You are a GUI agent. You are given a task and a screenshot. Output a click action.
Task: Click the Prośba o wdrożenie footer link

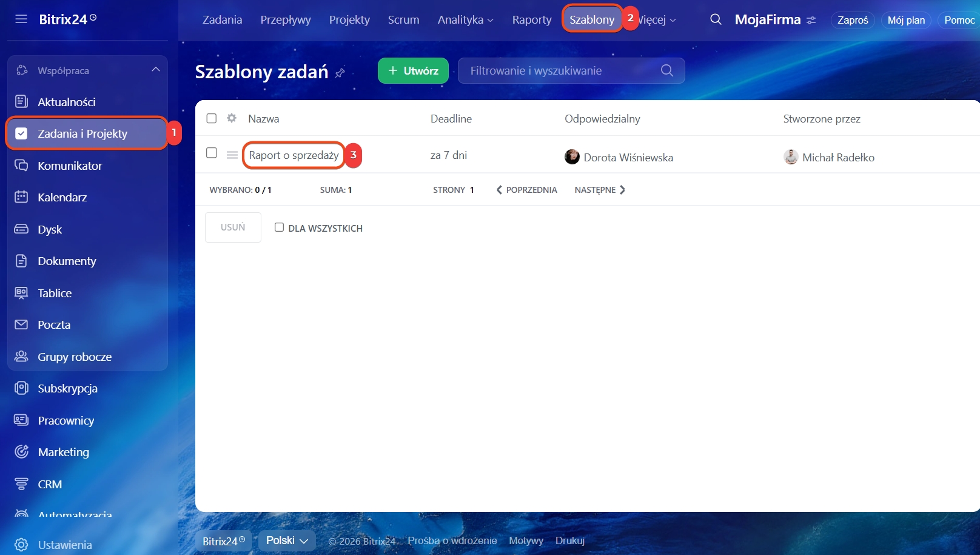point(452,540)
